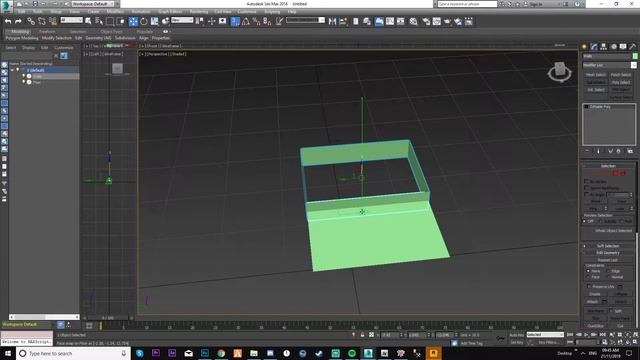Collapse the 0 (default) layer tree node

(12, 70)
